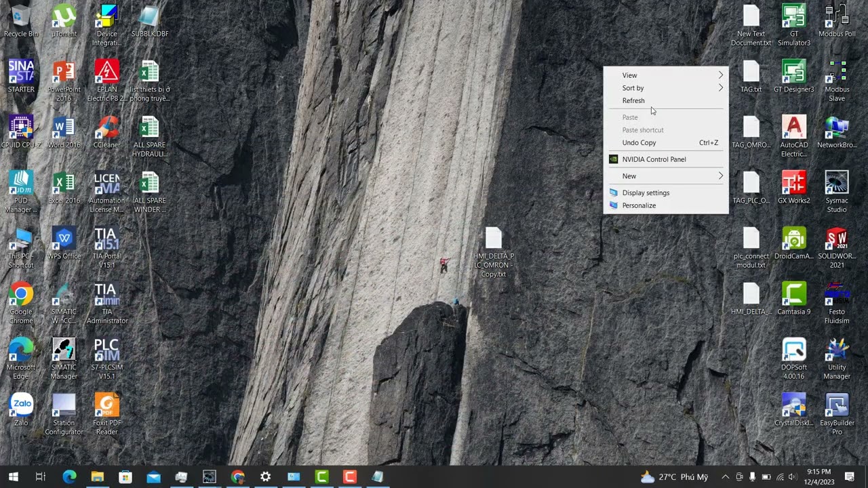This screenshot has height=488, width=868.
Task: Open NVIDIA Control Panel from context menu
Action: [x=666, y=159]
